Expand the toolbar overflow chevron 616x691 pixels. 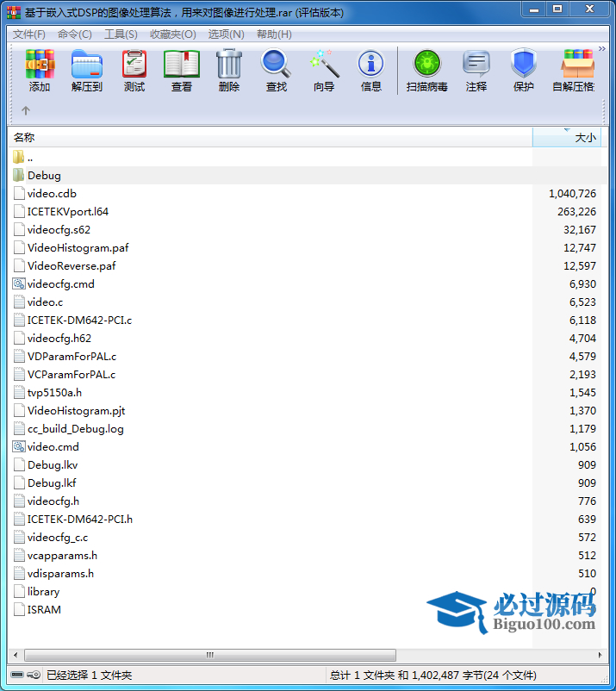[601, 48]
